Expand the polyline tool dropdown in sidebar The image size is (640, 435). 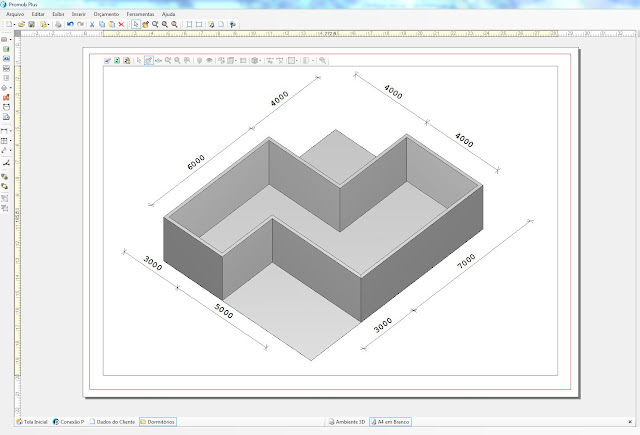click(11, 151)
